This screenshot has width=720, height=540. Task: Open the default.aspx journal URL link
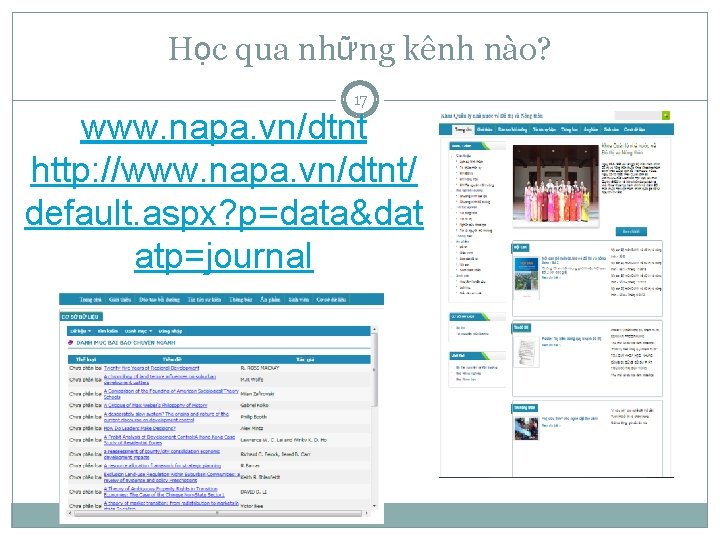click(x=224, y=213)
